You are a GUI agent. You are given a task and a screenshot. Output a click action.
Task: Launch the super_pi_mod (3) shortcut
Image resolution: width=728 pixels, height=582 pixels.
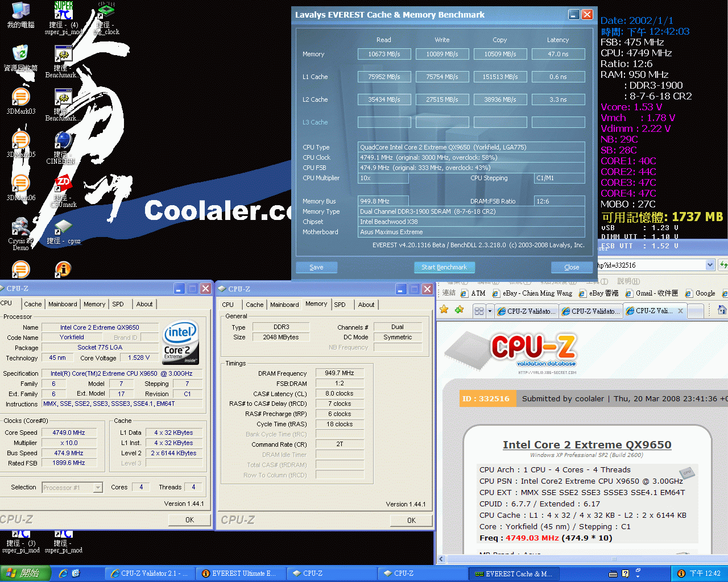pyautogui.click(x=20, y=542)
